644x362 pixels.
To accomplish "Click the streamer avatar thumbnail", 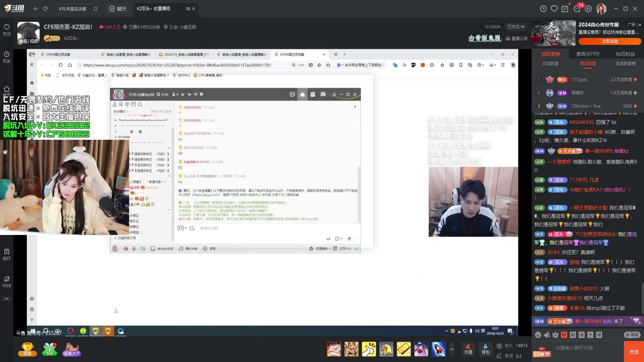I will tap(29, 33).
